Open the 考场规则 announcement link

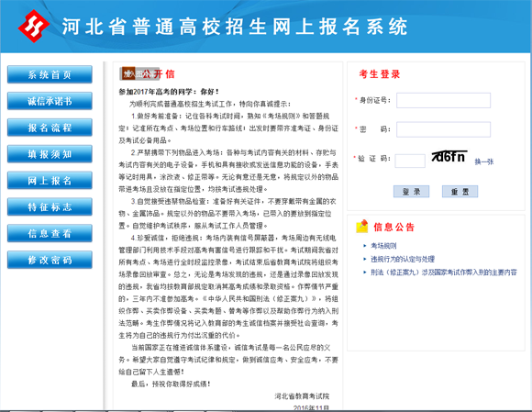383,246
